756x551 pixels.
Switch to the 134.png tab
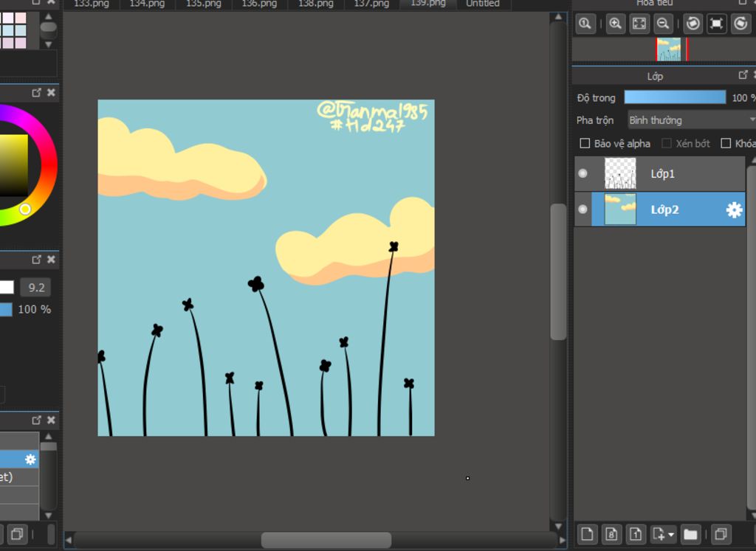click(x=147, y=4)
